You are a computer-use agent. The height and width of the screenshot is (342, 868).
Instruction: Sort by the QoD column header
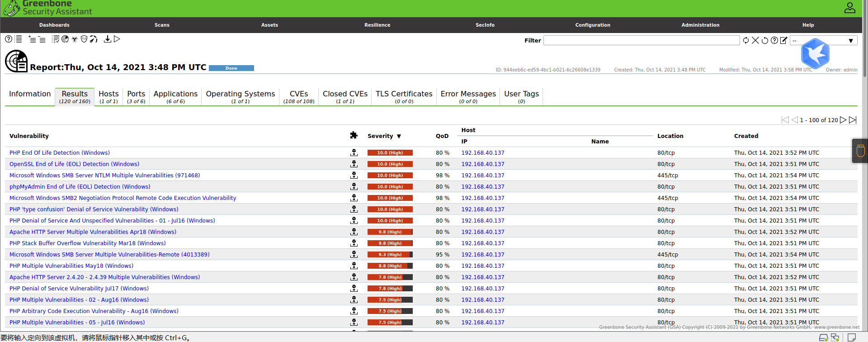click(x=442, y=136)
